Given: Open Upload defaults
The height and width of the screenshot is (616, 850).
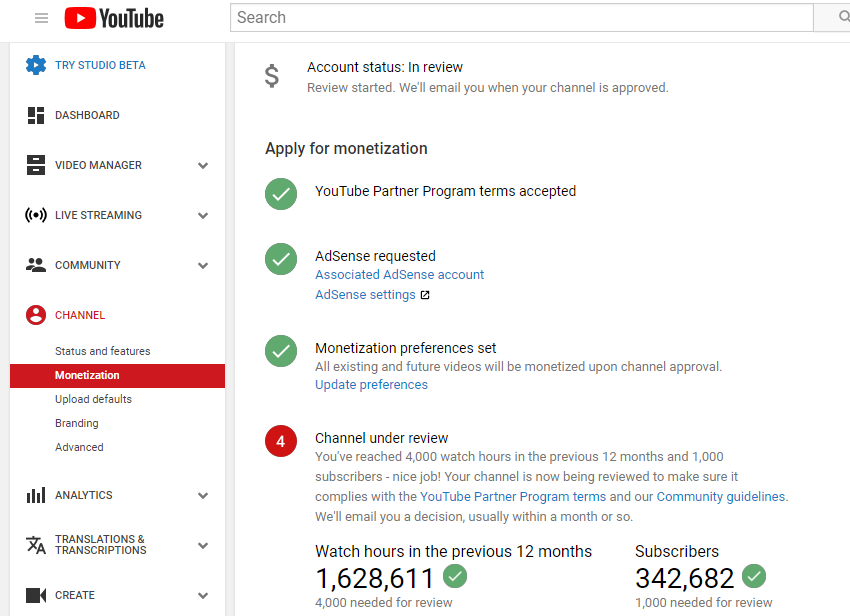Looking at the screenshot, I should (93, 399).
